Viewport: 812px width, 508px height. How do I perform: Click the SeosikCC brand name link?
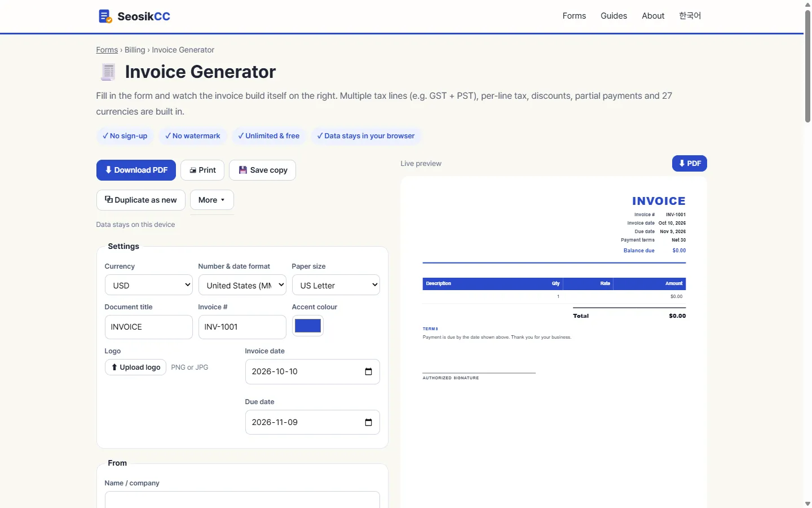click(x=144, y=16)
